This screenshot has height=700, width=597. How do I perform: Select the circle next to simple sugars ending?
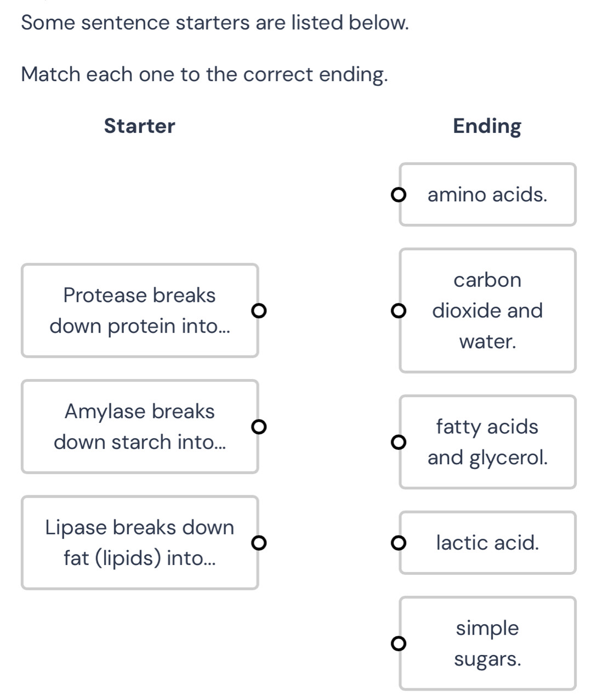(x=399, y=644)
